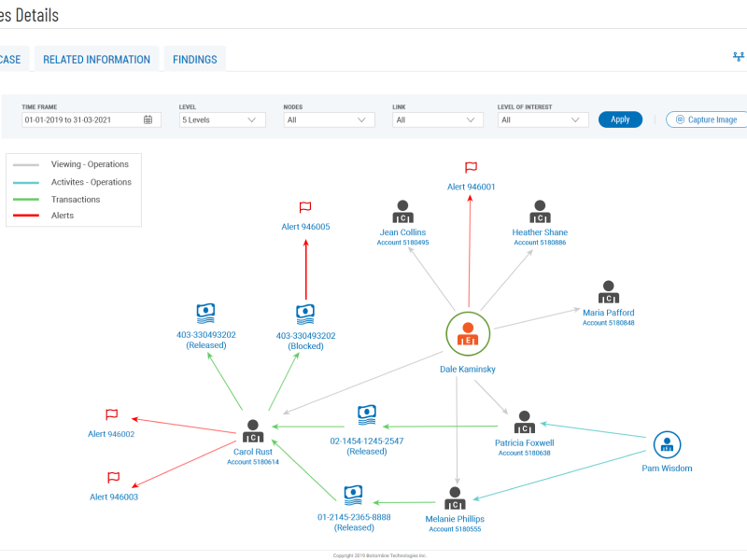The width and height of the screenshot is (747, 560).
Task: Click Melanie Phillips customer node icon
Action: pos(455,497)
